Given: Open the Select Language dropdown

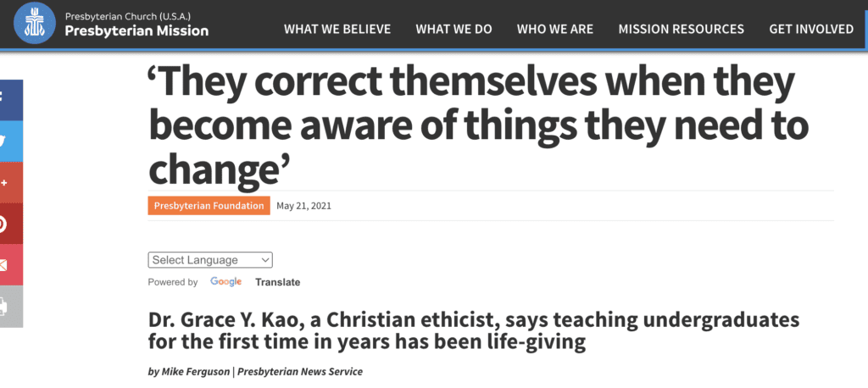Looking at the screenshot, I should 210,260.
